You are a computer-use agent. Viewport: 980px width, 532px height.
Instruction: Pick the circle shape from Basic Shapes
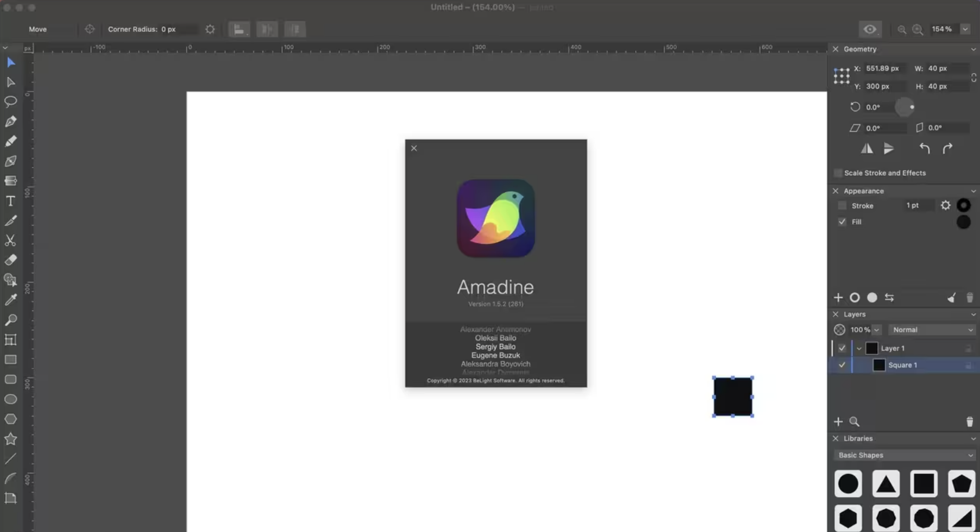848,483
